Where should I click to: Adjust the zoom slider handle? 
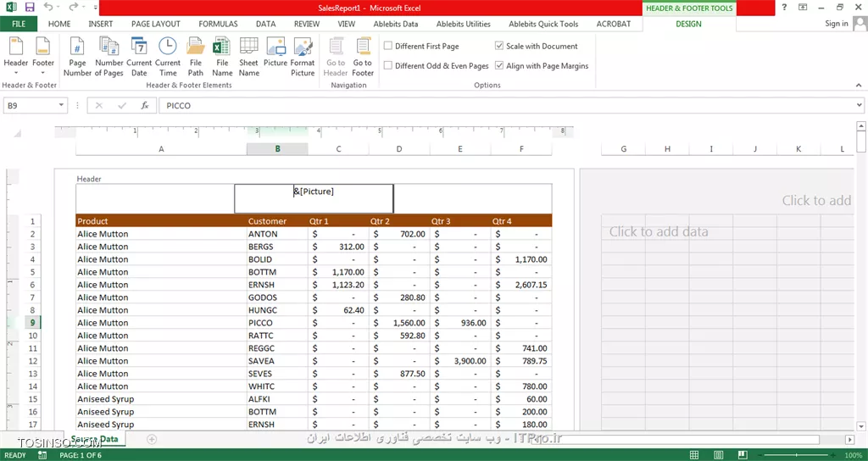(797, 455)
